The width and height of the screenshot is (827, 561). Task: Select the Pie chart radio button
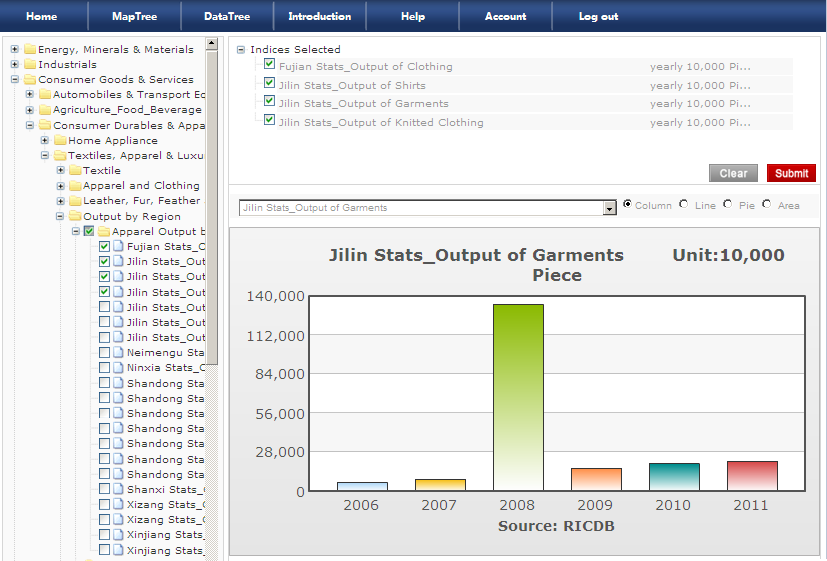click(727, 204)
